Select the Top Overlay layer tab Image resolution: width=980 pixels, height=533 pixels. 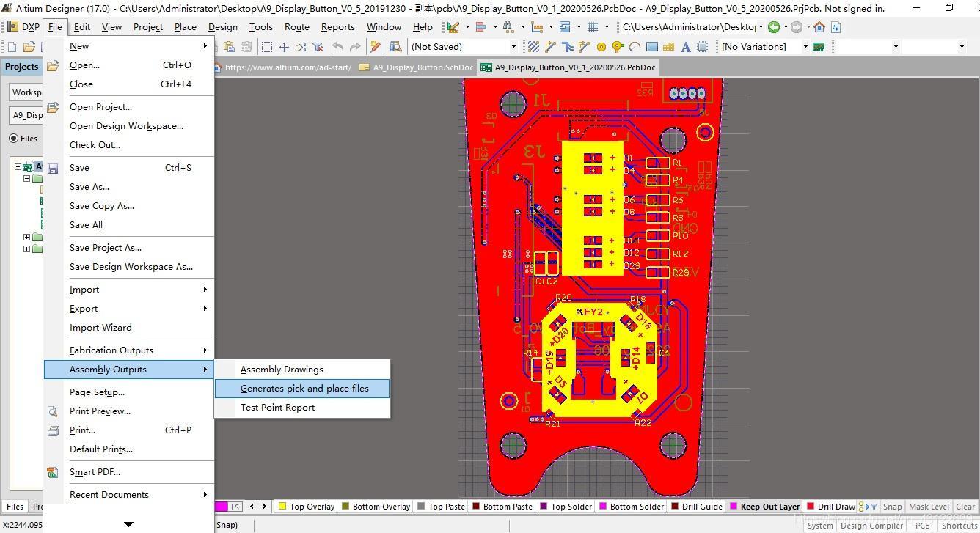[x=306, y=507]
